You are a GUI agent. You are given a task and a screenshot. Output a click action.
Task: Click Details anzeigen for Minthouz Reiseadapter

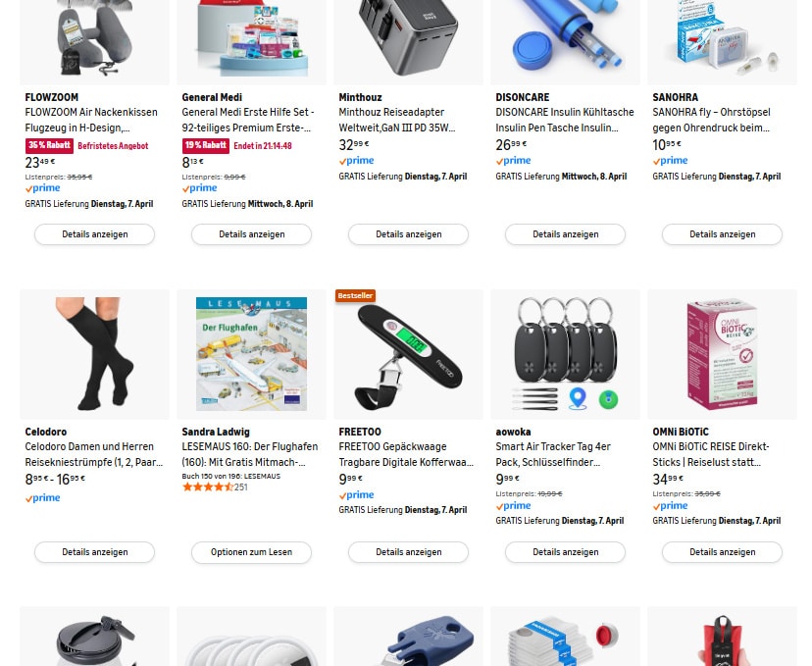408,234
